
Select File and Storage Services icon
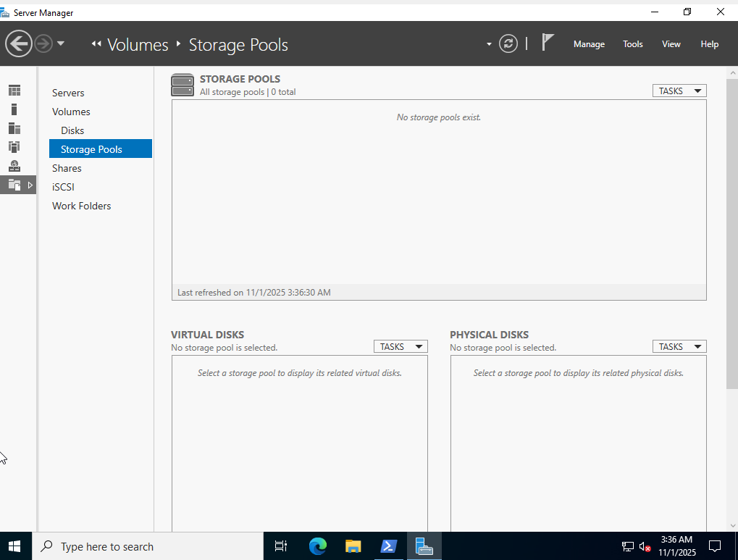point(14,185)
